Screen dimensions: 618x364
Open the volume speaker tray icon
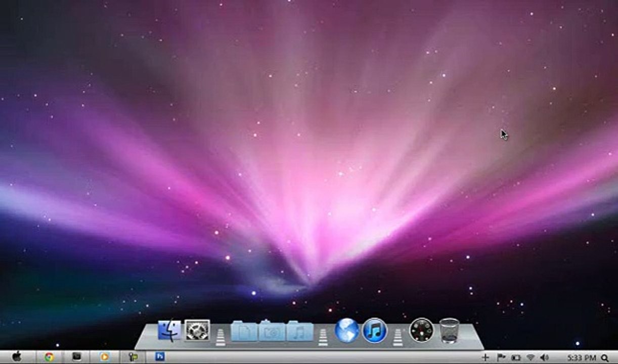point(545,357)
